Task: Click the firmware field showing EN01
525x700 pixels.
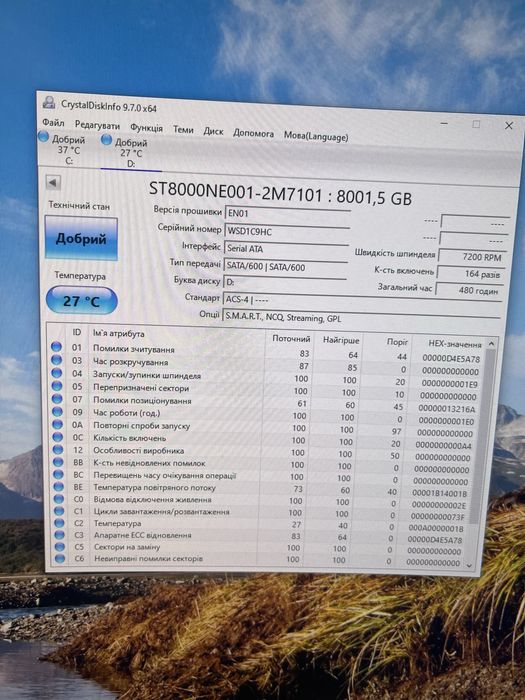Action: click(287, 214)
